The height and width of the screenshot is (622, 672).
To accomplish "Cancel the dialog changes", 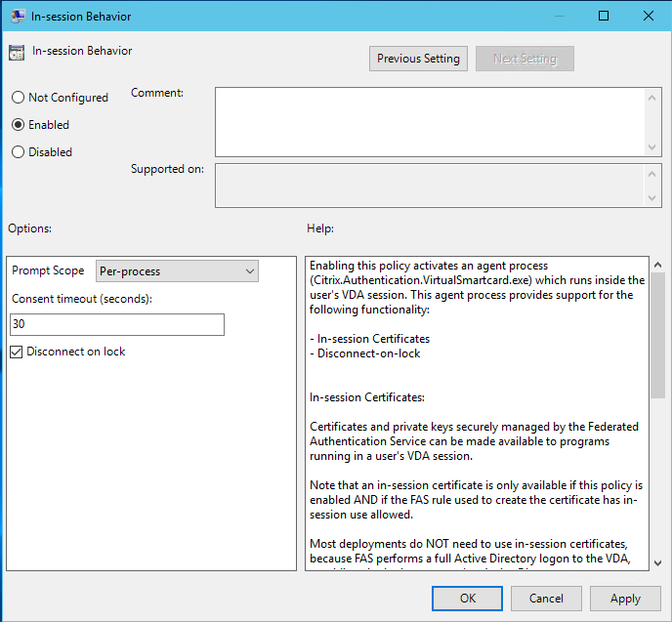I will click(x=546, y=599).
